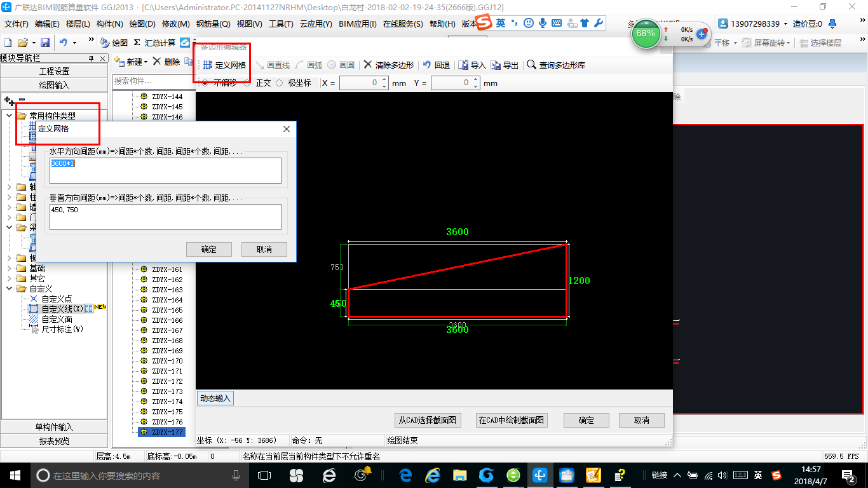The width and height of the screenshot is (868, 488).
Task: Expand the 其它 tree node
Action: (9, 278)
